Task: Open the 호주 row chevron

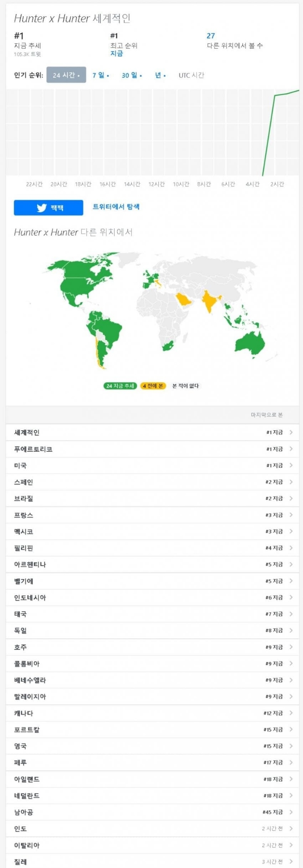Action: 291,647
